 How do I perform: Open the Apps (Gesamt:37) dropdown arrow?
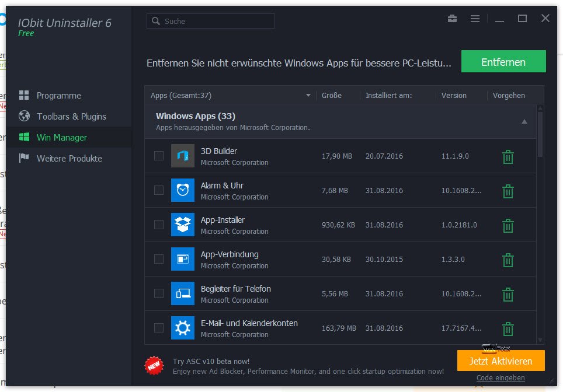point(308,96)
